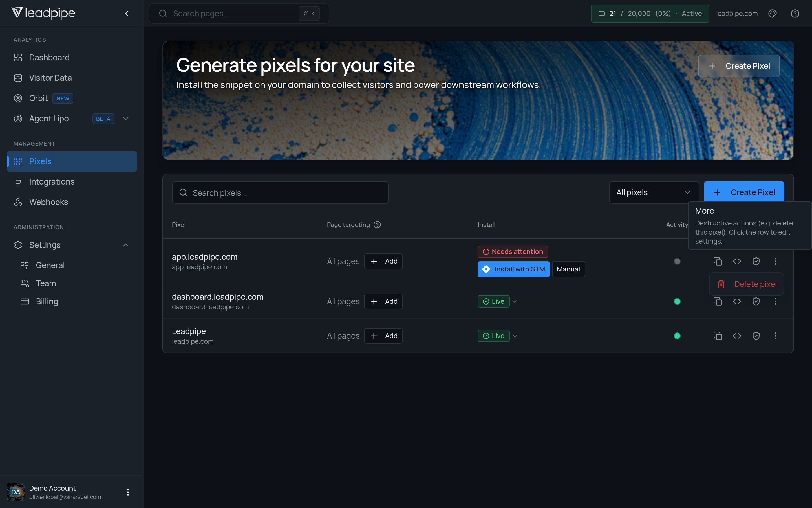Click Create Pixel in the banner

coord(739,66)
